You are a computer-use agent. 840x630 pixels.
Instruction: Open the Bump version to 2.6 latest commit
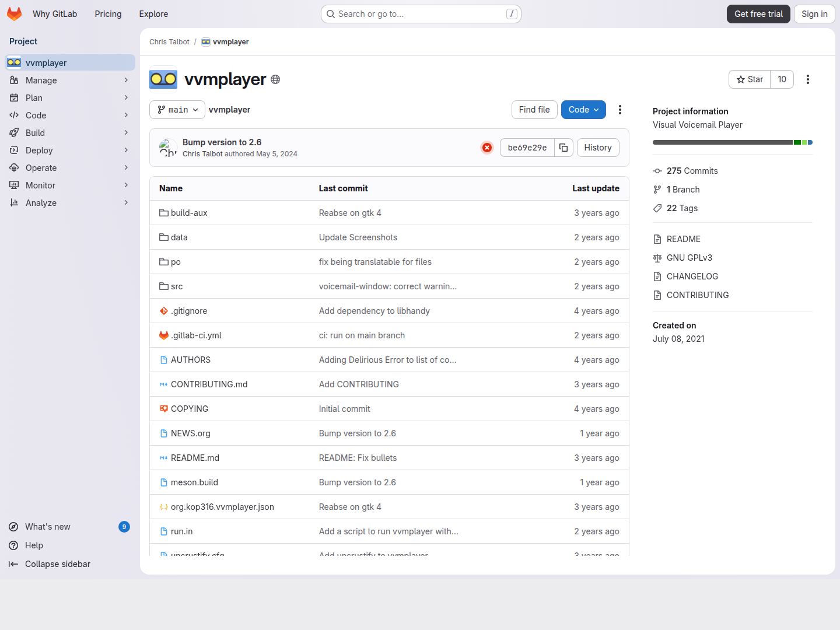click(222, 142)
